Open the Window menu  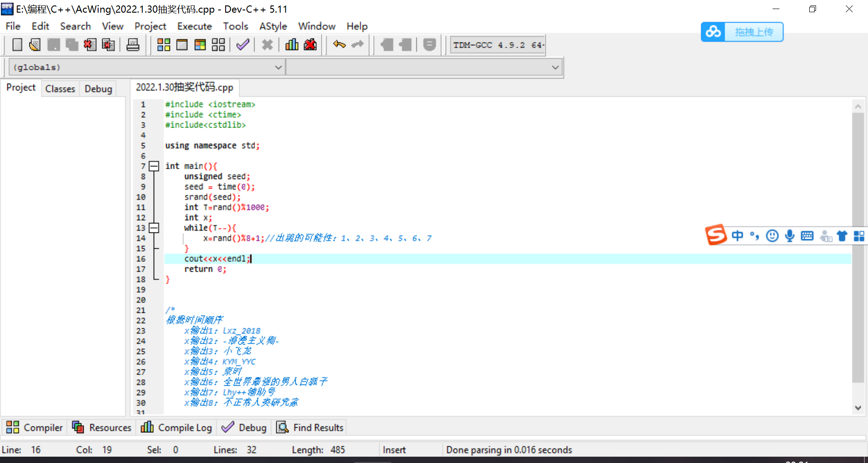[316, 26]
